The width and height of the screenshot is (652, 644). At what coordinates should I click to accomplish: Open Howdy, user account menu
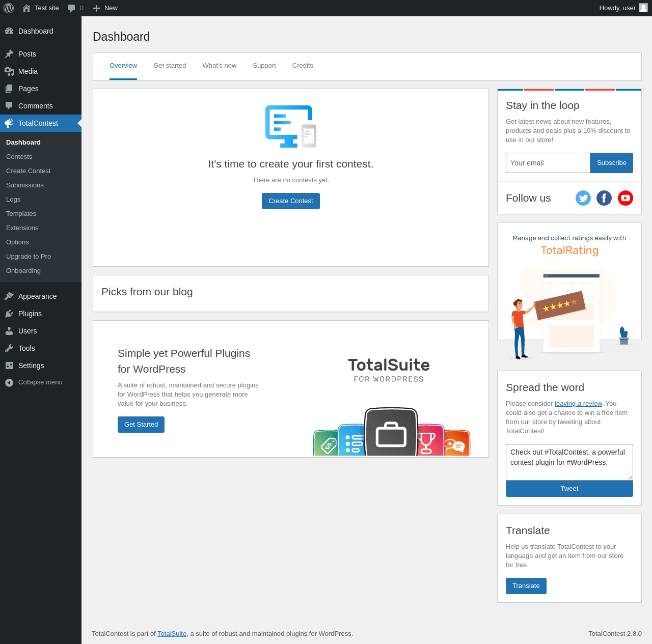tap(623, 8)
